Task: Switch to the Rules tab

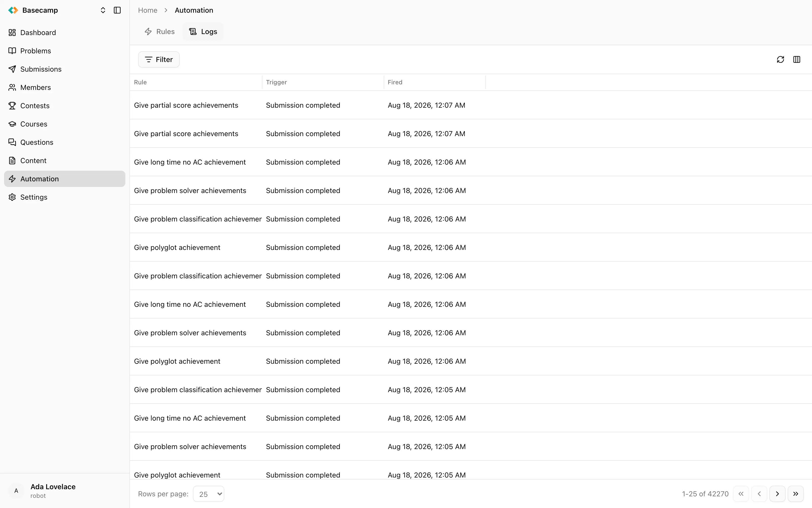Action: tap(160, 31)
